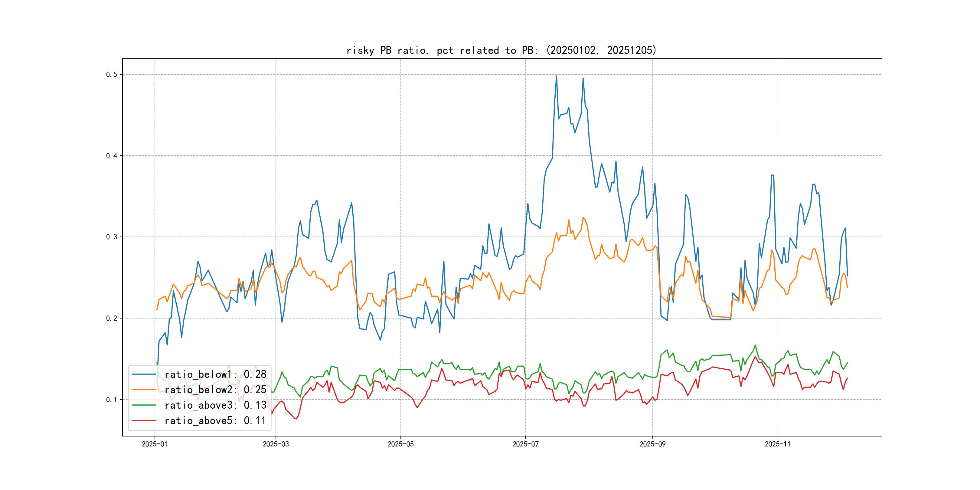980x490 pixels.
Task: Click the 0.5 y-axis tick label
Action: [x=112, y=75]
